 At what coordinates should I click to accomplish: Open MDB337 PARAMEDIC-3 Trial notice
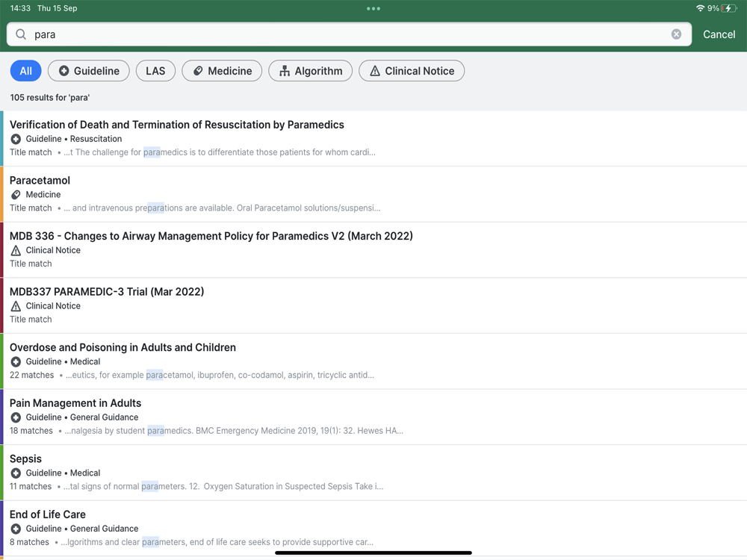coord(373,305)
